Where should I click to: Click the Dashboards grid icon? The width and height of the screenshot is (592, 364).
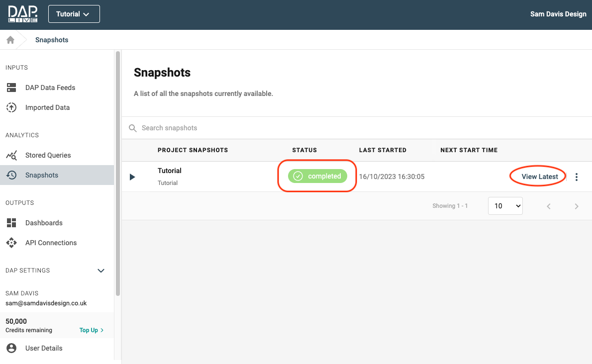[x=11, y=223]
